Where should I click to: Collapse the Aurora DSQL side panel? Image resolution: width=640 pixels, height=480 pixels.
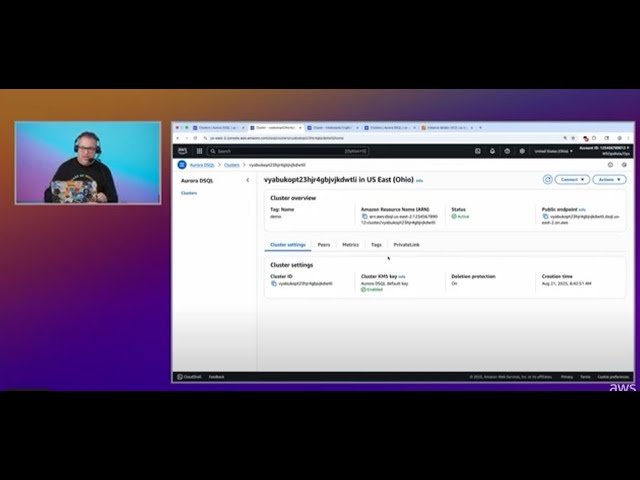tap(248, 180)
